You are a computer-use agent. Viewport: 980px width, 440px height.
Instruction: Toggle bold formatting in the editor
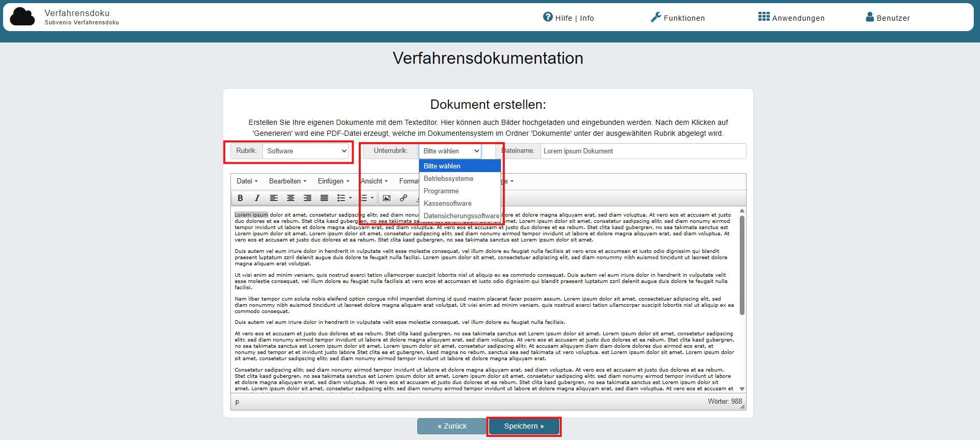(x=240, y=198)
